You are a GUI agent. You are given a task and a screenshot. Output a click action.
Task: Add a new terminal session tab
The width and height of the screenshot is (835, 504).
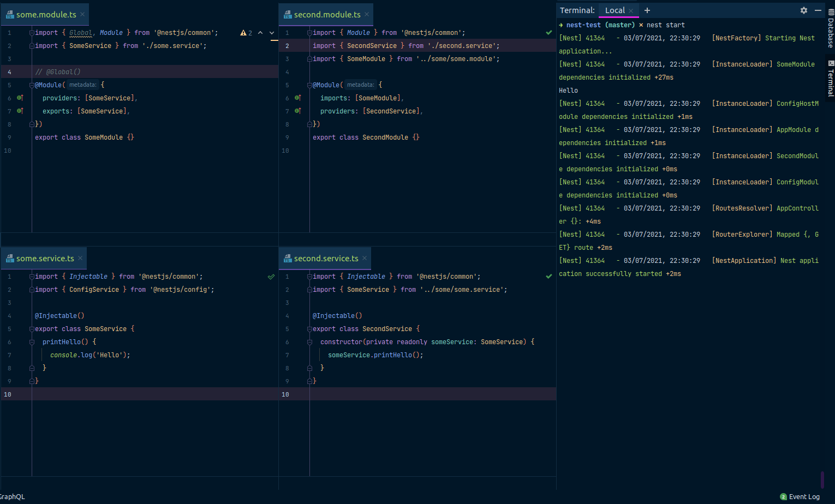point(647,10)
